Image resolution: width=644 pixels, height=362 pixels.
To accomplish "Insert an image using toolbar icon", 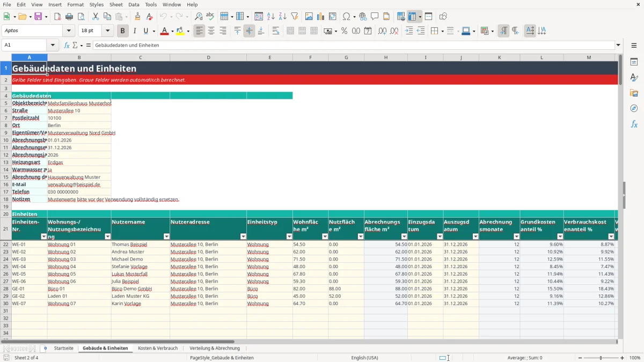I will click(309, 17).
